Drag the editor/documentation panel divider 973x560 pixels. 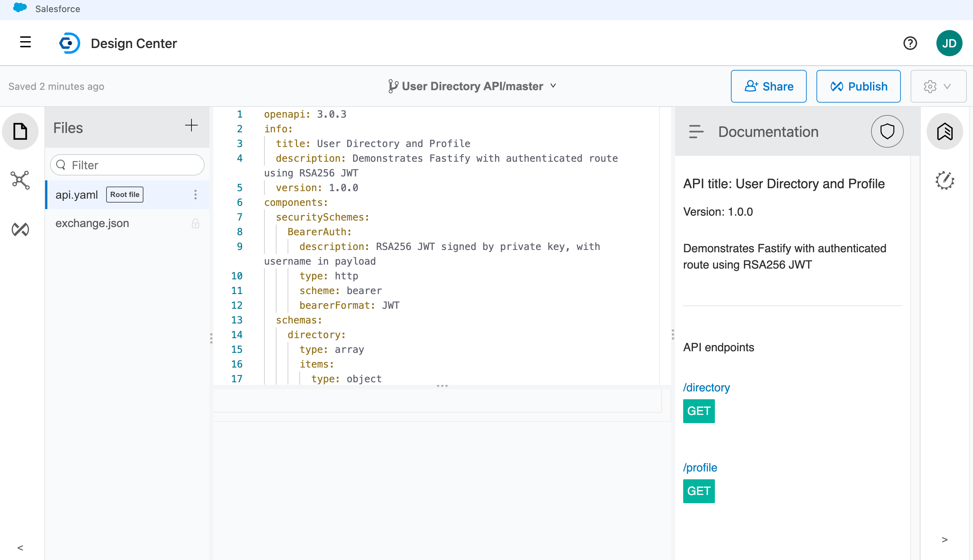click(673, 334)
